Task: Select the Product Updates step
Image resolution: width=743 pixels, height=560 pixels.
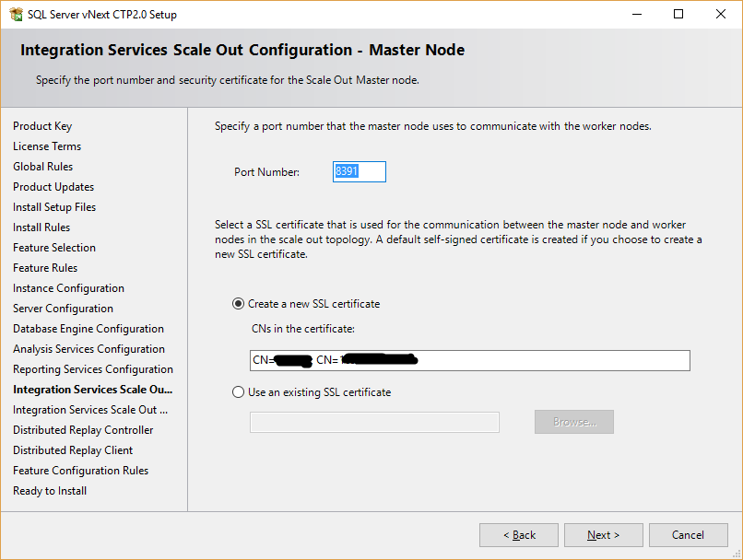Action: [x=53, y=187]
